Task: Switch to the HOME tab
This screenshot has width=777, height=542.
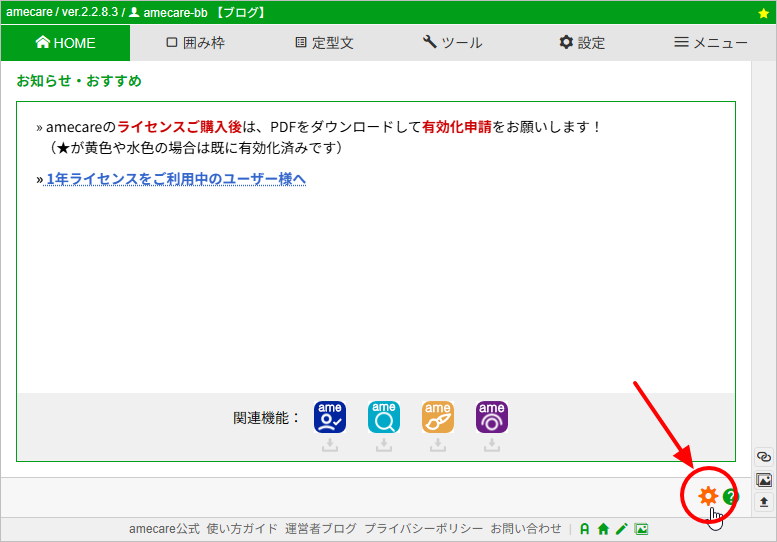Action: [x=65, y=43]
